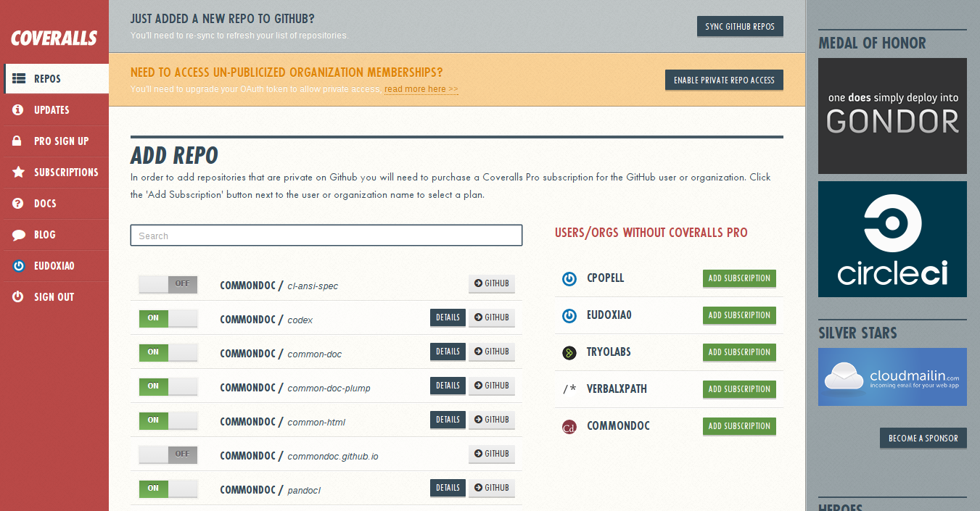The height and width of the screenshot is (511, 980).
Task: Click the Repos list icon in sidebar
Action: coord(20,78)
